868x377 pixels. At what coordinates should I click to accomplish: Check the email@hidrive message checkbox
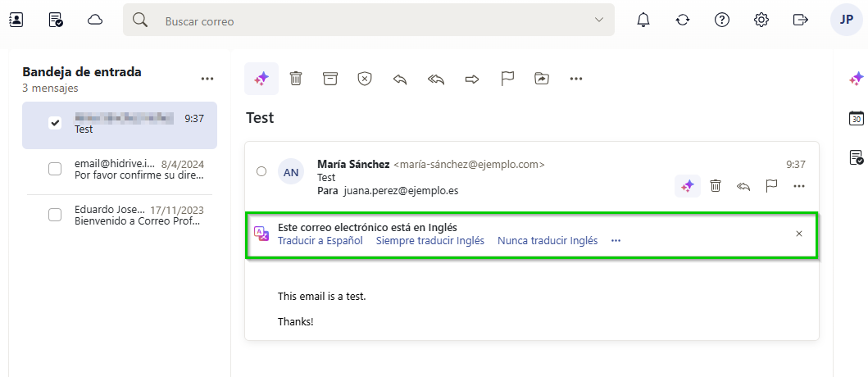[55, 170]
